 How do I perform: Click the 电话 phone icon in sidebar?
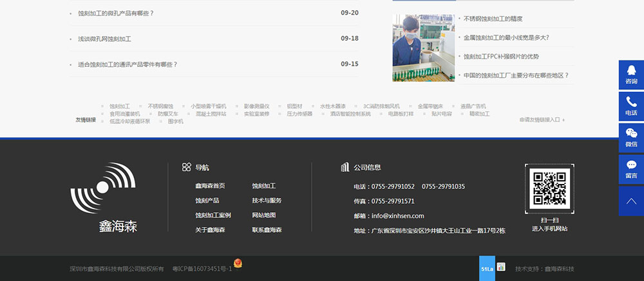pyautogui.click(x=631, y=106)
